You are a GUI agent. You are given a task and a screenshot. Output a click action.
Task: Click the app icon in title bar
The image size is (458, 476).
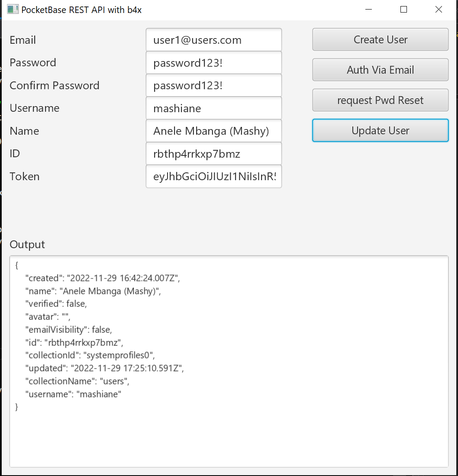point(13,9)
